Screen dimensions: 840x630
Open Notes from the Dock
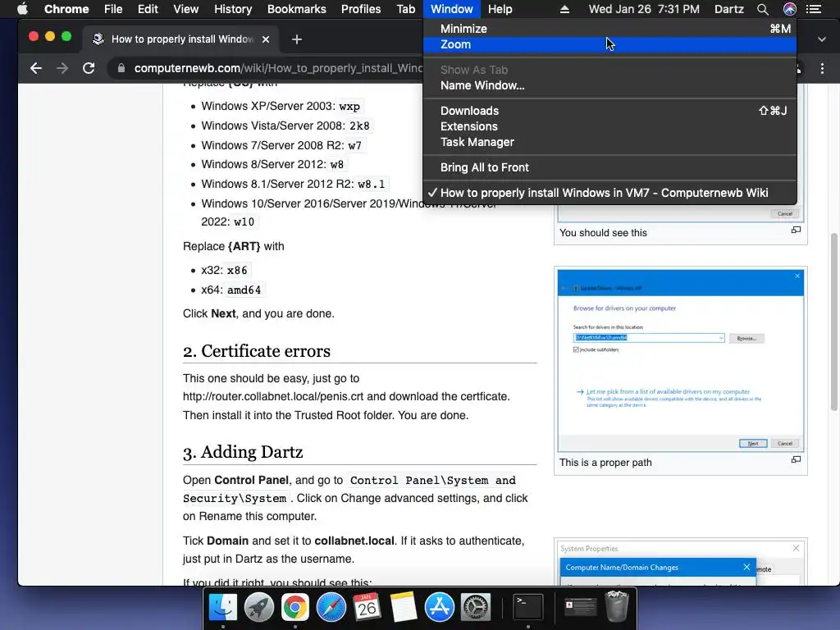click(x=404, y=608)
